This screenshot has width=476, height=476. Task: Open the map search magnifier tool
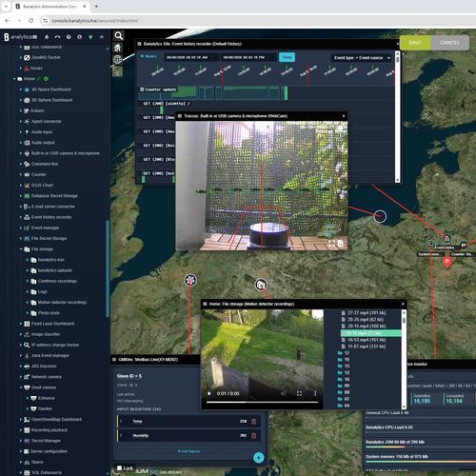pyautogui.click(x=119, y=35)
